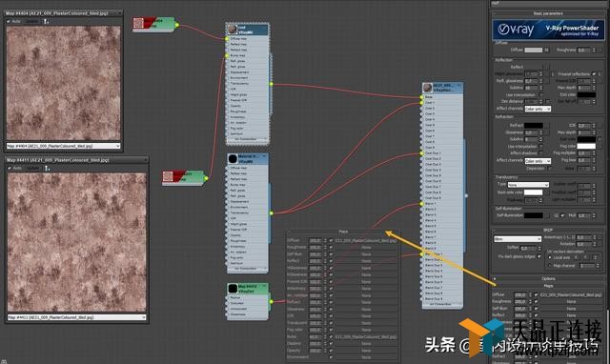The height and width of the screenshot is (364, 610).
Task: Click the Refl. glossiness value field
Action: (x=531, y=81)
